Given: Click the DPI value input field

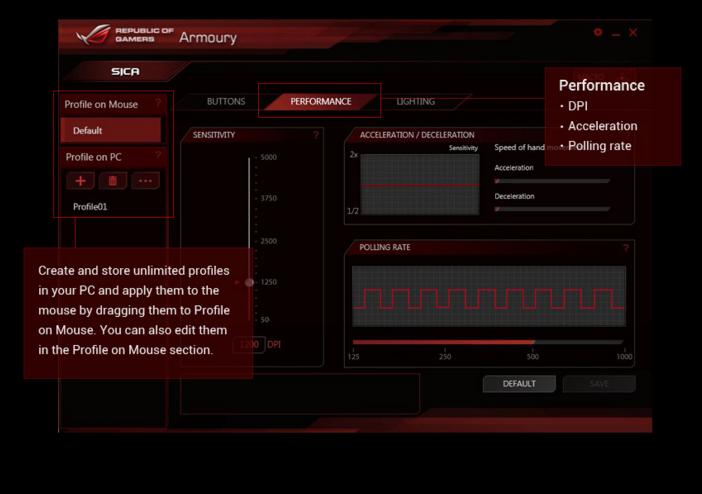Looking at the screenshot, I should (249, 344).
